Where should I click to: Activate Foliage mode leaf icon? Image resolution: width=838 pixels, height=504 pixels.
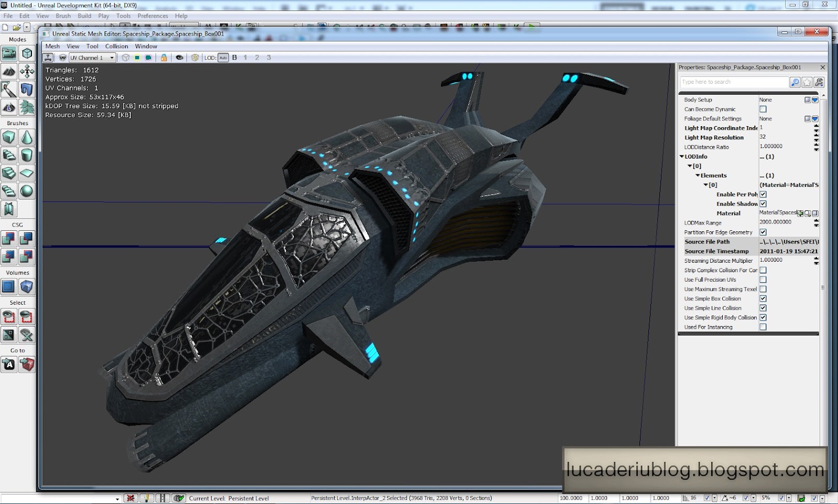point(27,107)
